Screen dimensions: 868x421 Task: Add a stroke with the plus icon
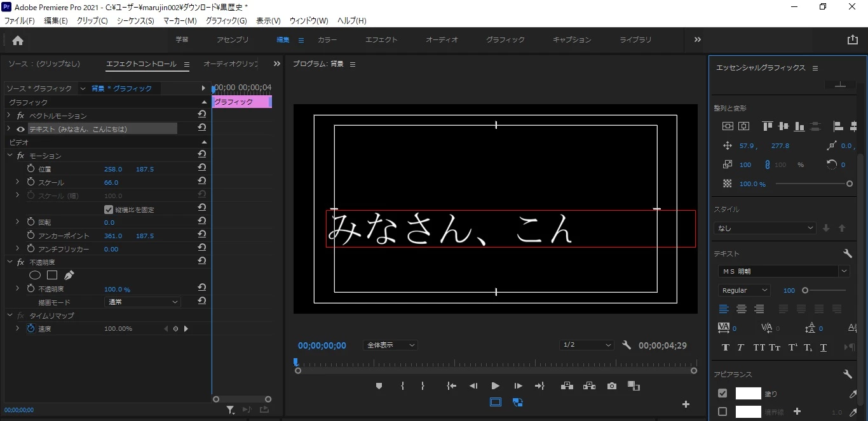[x=797, y=411]
